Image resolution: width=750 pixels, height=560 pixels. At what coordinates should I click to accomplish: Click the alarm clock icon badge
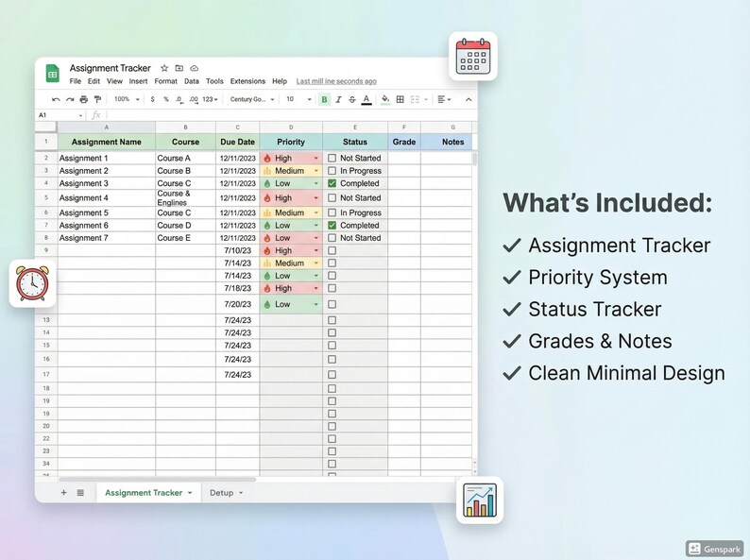(x=32, y=283)
